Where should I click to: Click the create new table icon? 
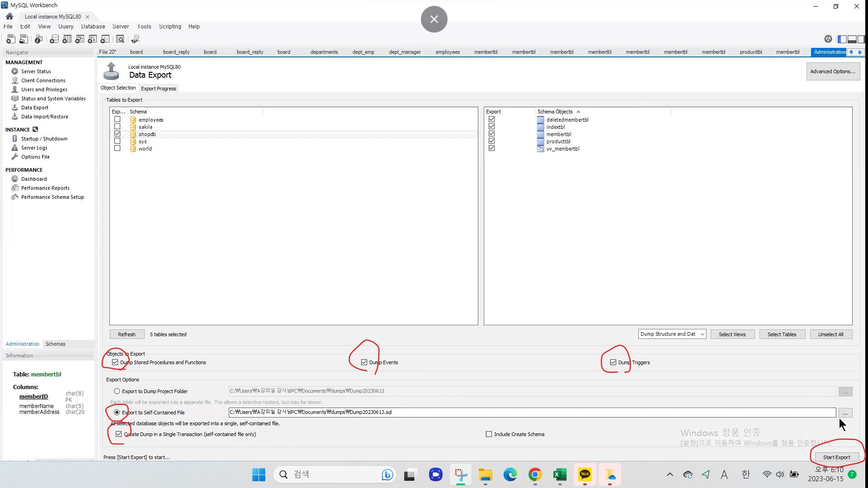(x=67, y=39)
